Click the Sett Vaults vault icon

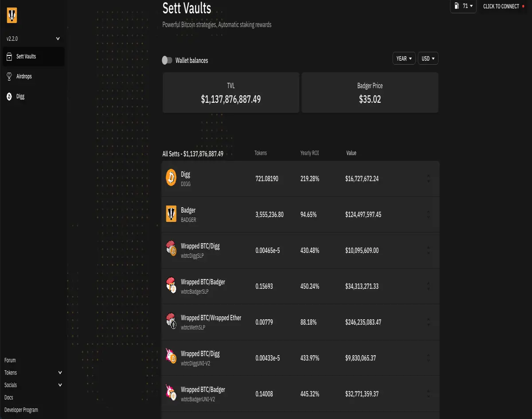(9, 57)
